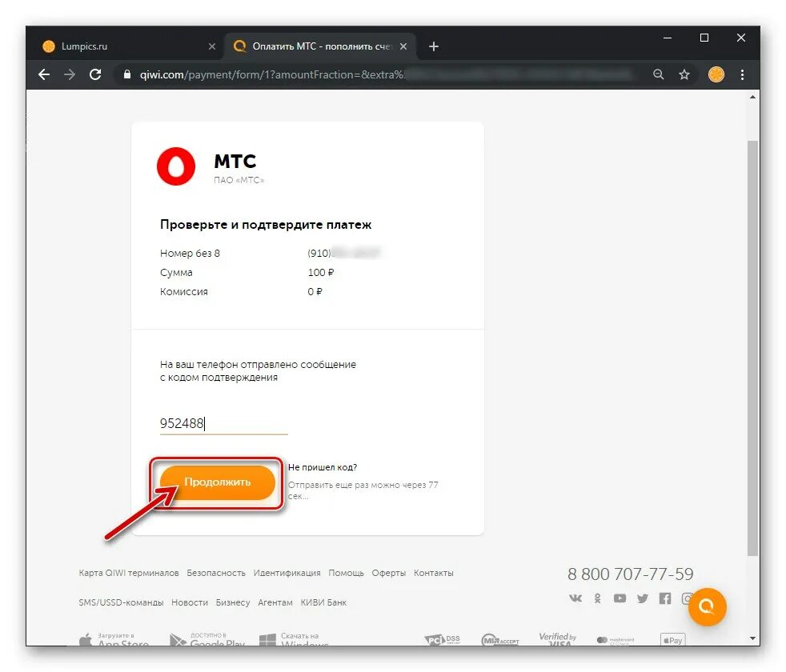The image size is (786, 672).
Task: Minimize the Chrome browser window
Action: 668,38
